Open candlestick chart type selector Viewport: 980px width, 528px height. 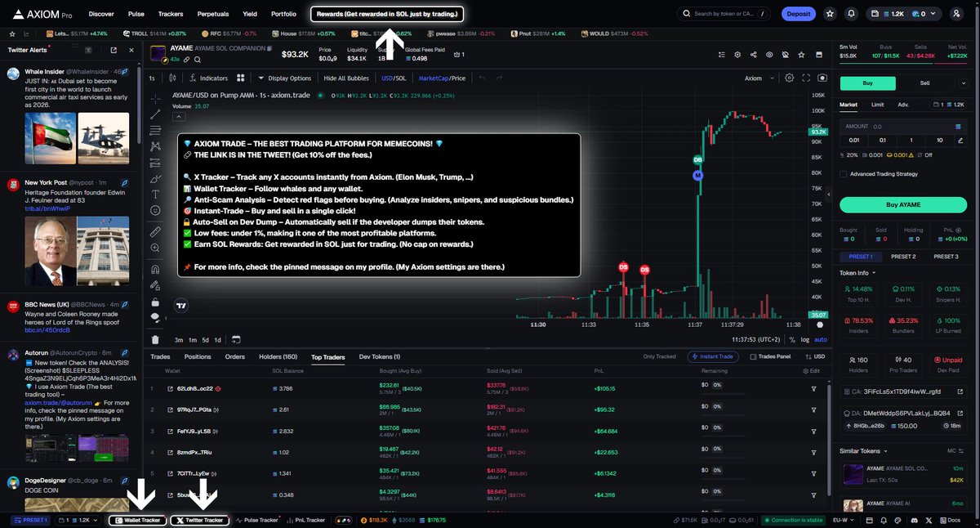pos(172,78)
